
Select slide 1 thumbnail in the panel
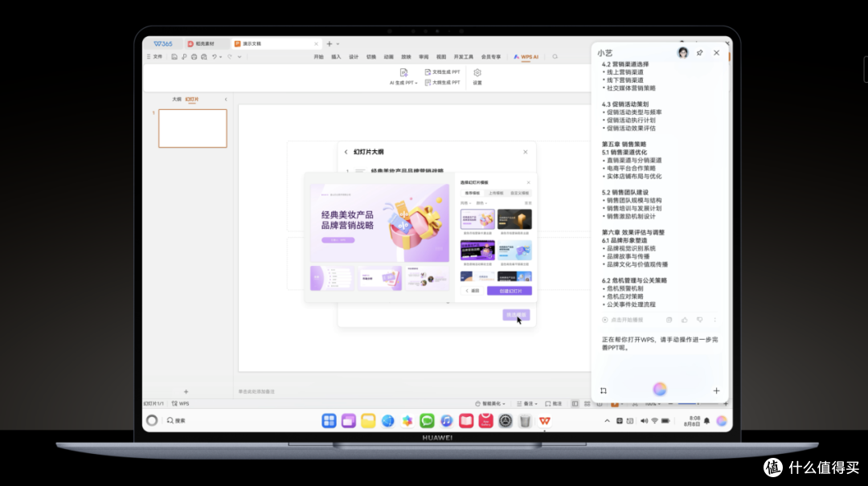click(x=193, y=129)
